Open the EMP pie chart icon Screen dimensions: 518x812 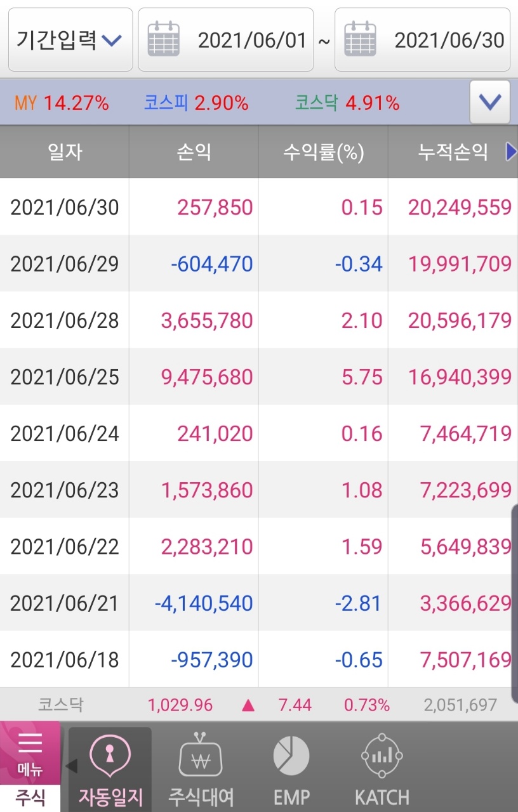(x=291, y=756)
